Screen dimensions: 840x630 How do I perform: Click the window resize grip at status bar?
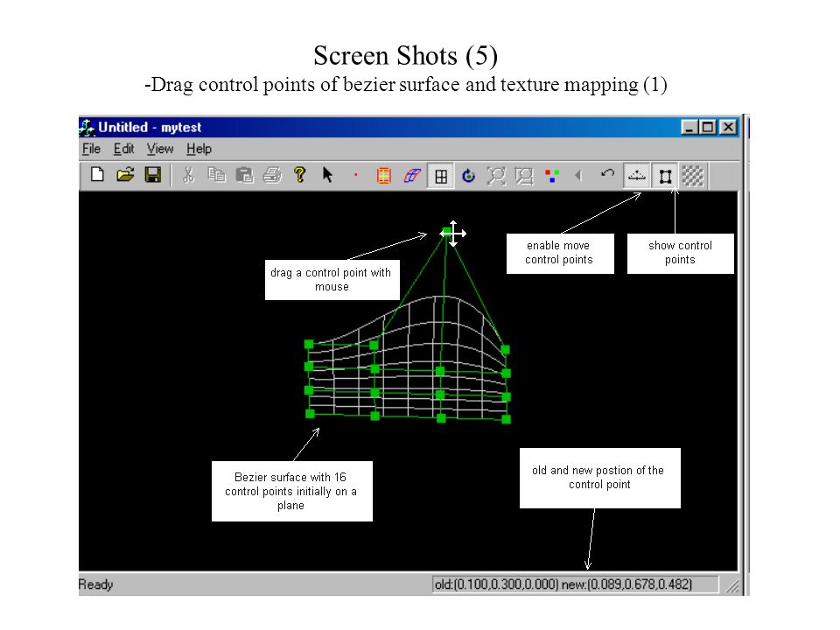[x=731, y=586]
